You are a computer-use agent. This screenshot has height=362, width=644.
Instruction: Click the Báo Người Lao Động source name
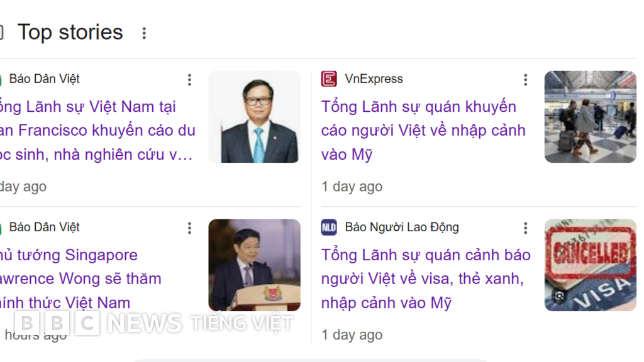(402, 227)
